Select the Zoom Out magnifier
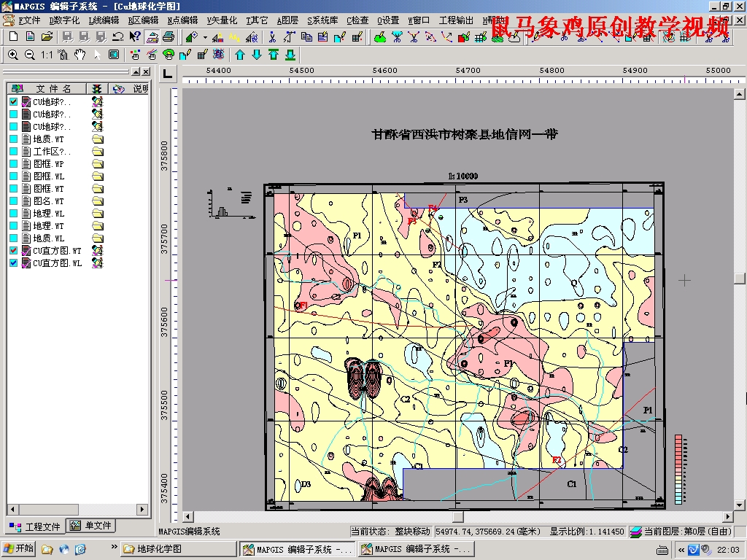Screen dimensions: 747x560 pos(29,55)
